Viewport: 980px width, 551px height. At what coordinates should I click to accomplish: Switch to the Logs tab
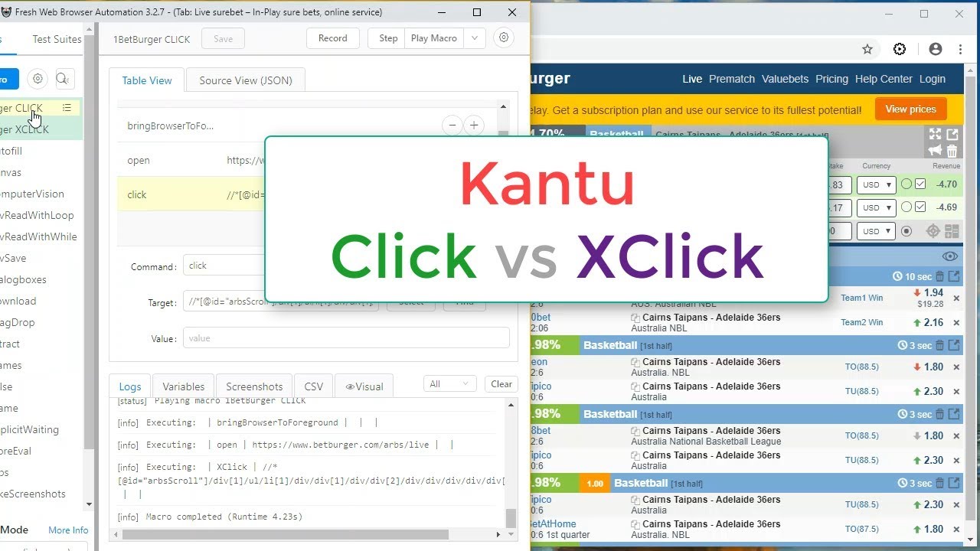click(x=130, y=386)
